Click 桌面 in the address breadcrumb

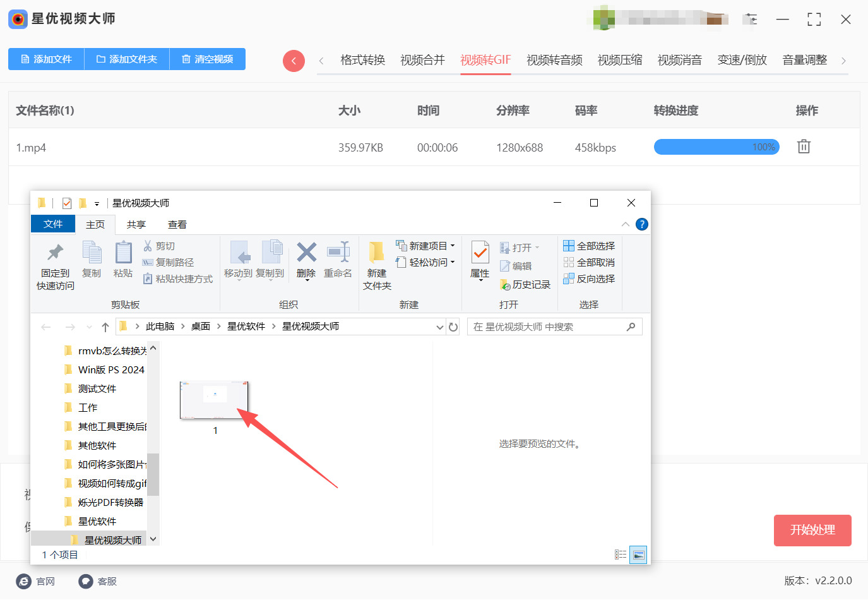tap(201, 327)
